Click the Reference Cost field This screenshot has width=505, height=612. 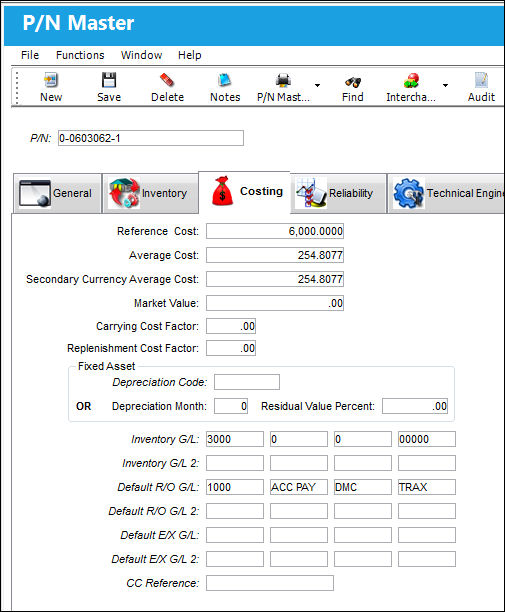click(x=275, y=231)
